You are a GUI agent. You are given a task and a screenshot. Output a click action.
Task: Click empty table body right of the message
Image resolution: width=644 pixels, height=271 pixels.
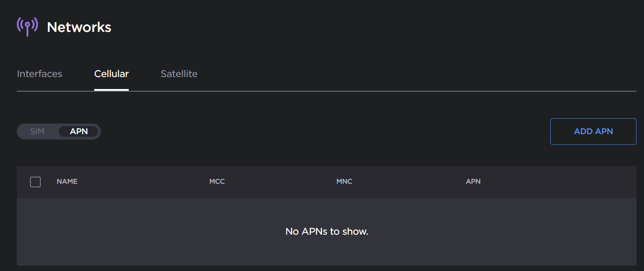pyautogui.click(x=509, y=232)
